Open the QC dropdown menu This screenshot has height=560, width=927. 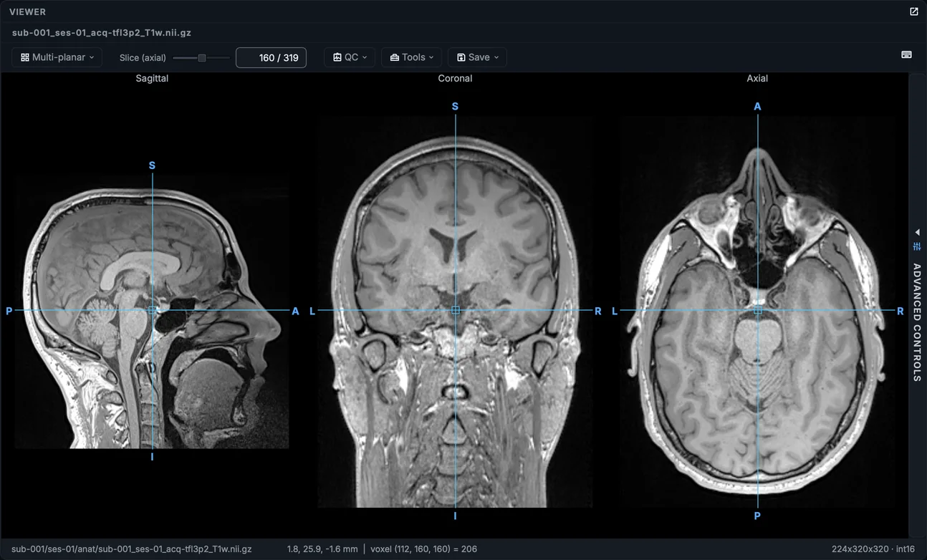(350, 57)
